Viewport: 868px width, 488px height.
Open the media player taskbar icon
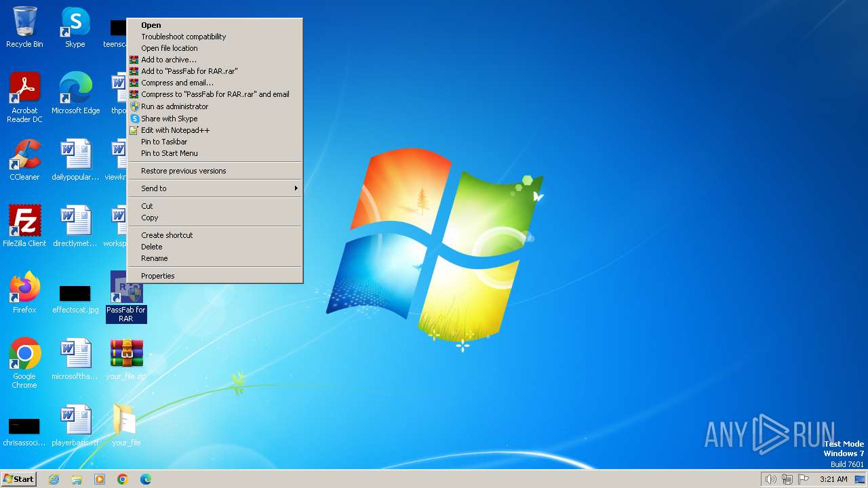click(x=100, y=479)
